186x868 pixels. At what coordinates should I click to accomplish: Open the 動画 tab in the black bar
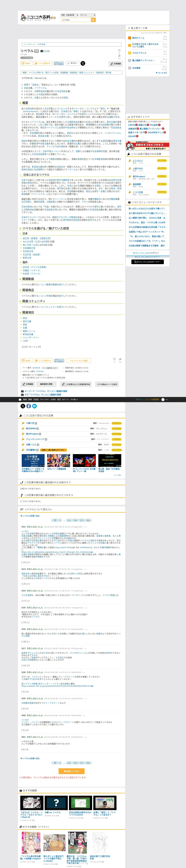click(25, 400)
